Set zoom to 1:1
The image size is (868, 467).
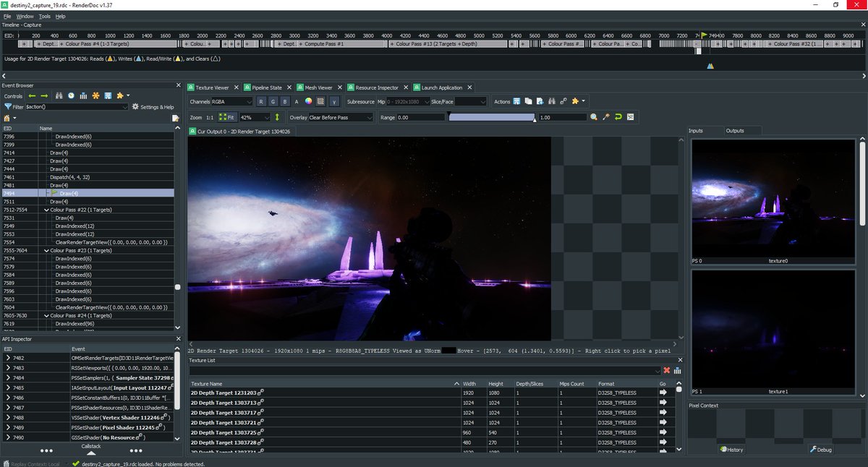pos(210,116)
